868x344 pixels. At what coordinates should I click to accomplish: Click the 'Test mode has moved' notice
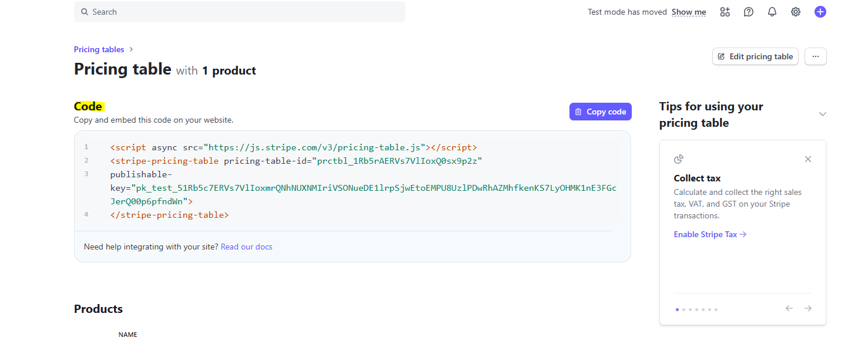[627, 12]
